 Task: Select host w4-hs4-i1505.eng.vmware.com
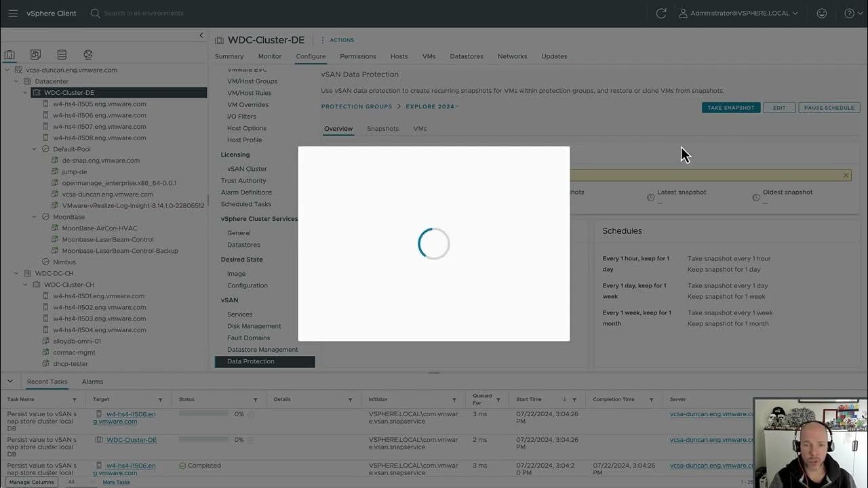click(x=100, y=104)
